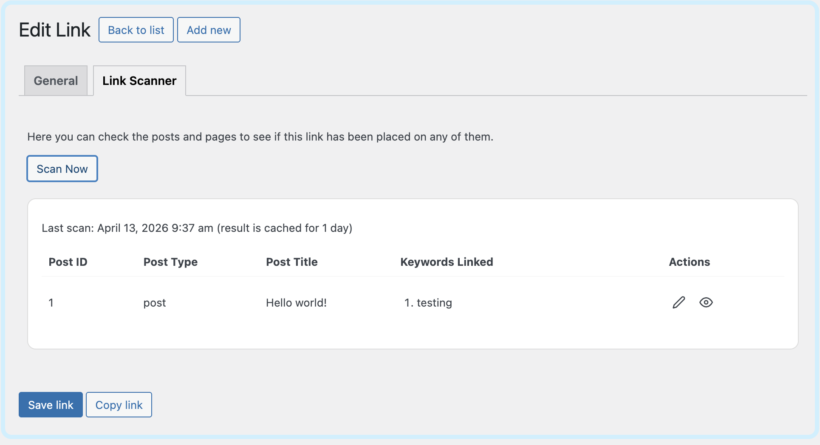
Task: Click the 'post' type cell
Action: (154, 303)
